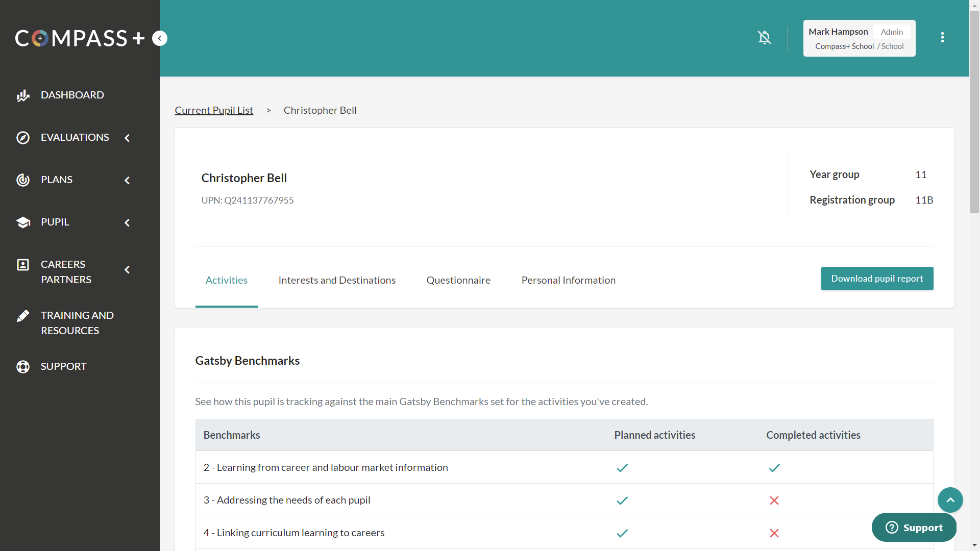
Task: Open the three-dot options menu
Action: coord(942,38)
